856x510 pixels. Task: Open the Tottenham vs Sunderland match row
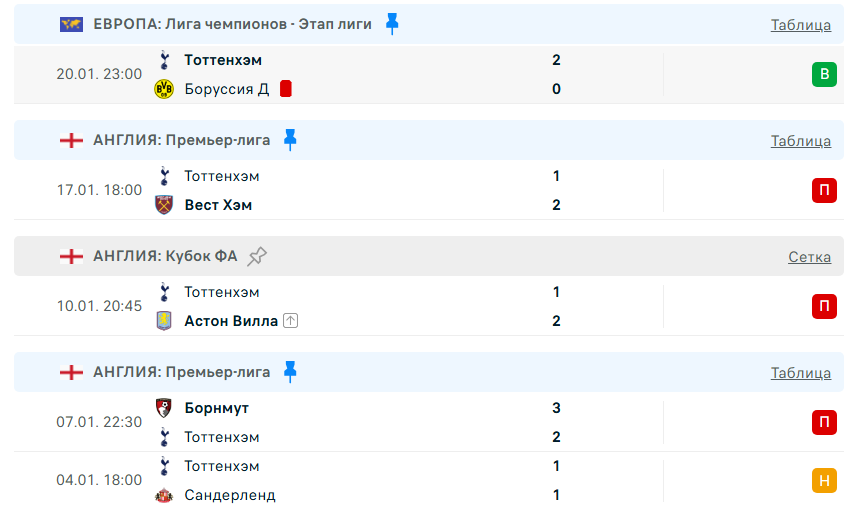tap(400, 480)
